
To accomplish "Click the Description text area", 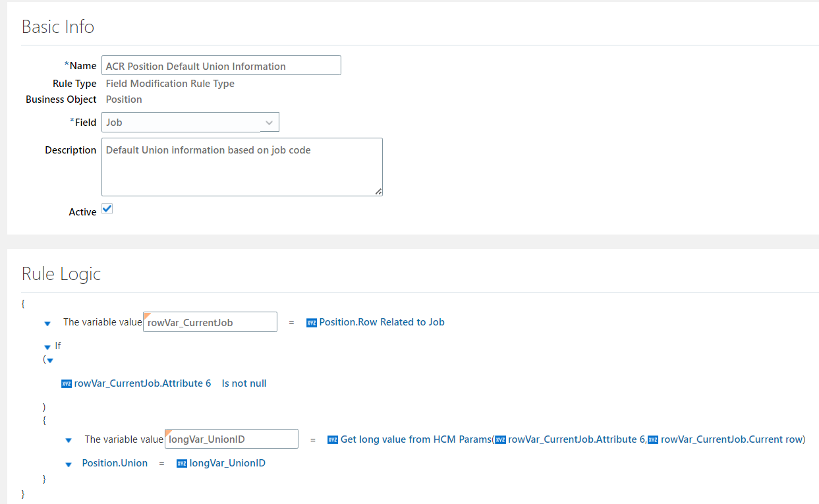I will click(241, 166).
